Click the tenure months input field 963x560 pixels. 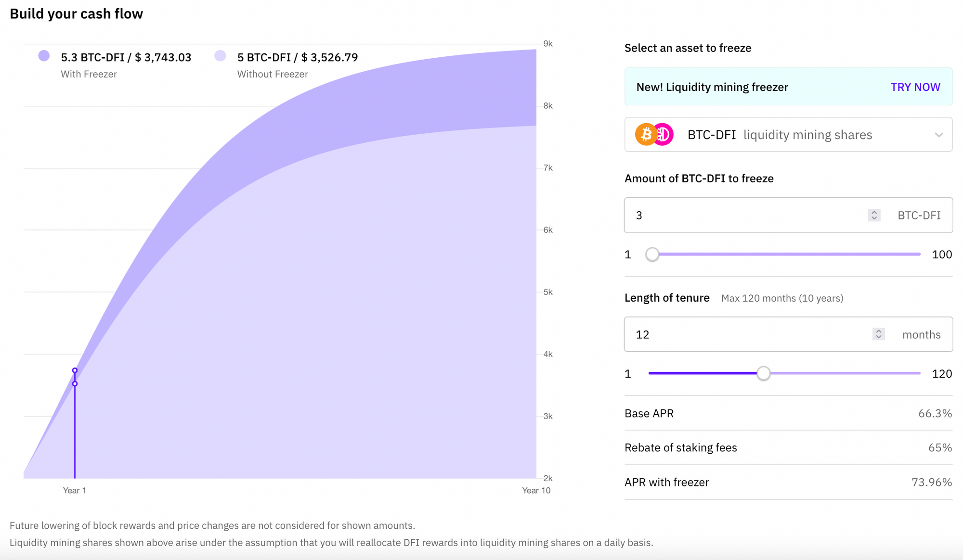746,334
